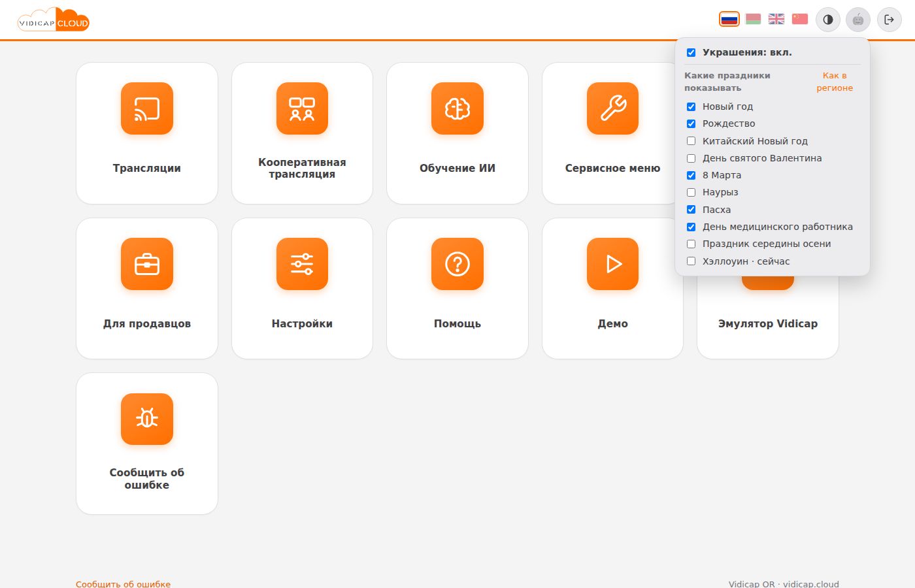Click Vidicap OR · vidicap.cloud footer text
Screen dimensions: 915x588
point(784,583)
